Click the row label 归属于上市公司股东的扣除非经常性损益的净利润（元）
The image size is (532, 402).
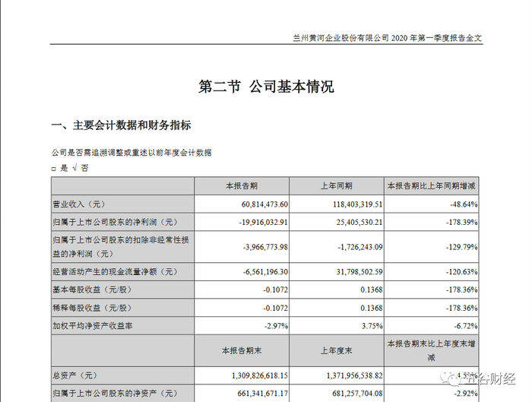(x=121, y=247)
